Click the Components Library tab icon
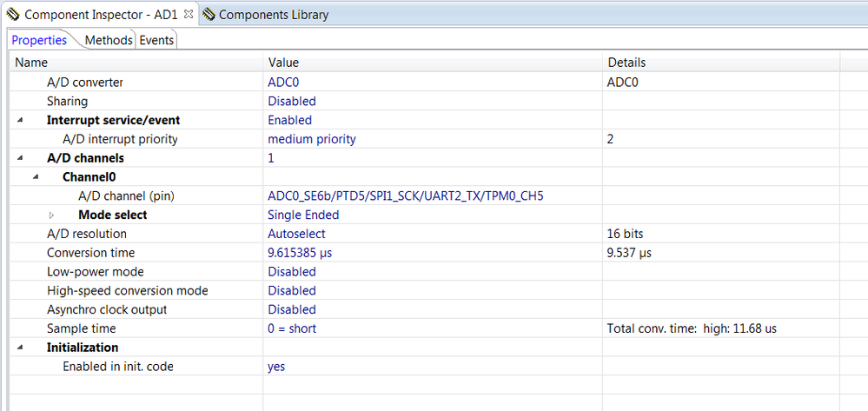The image size is (868, 411). point(209,15)
